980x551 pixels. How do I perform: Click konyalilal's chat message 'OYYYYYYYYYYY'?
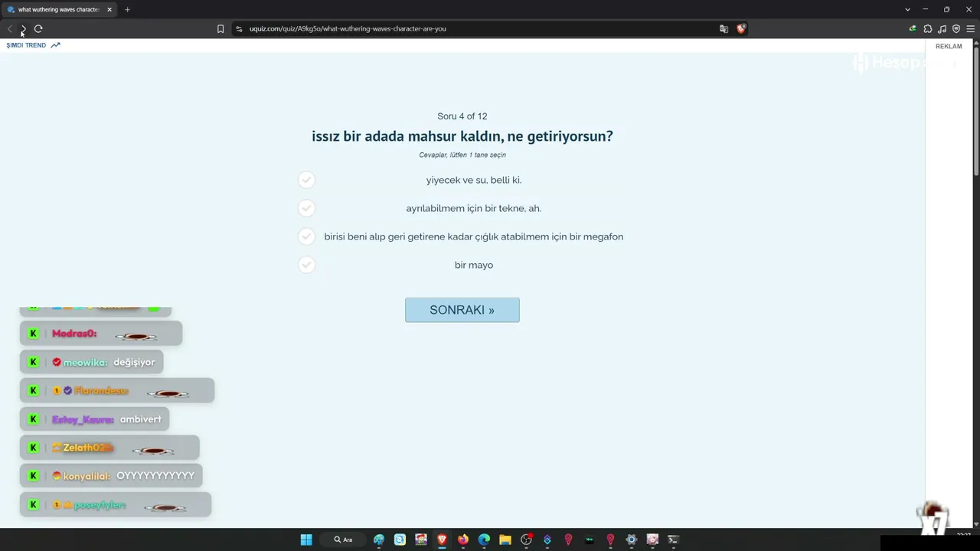[x=155, y=476]
